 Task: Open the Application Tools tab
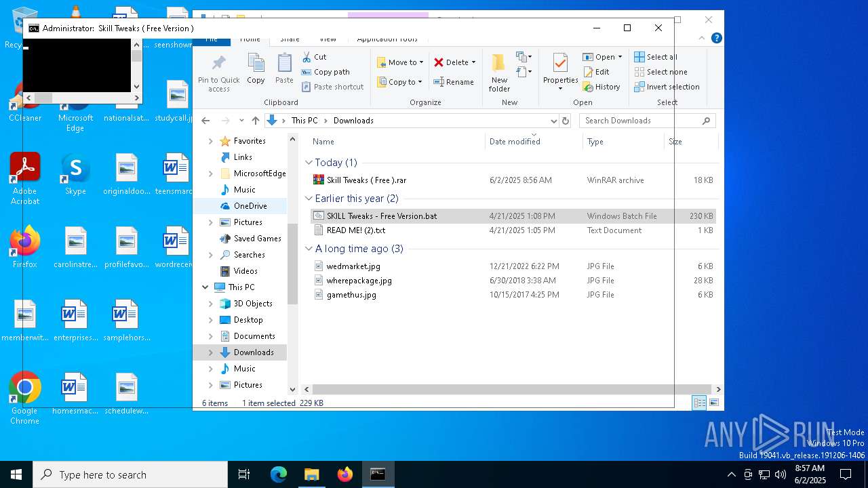coord(387,39)
